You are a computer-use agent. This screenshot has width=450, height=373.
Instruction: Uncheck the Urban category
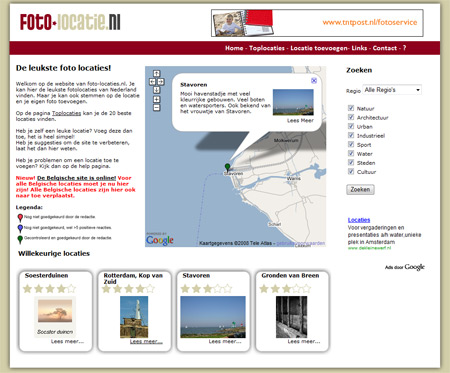point(351,126)
